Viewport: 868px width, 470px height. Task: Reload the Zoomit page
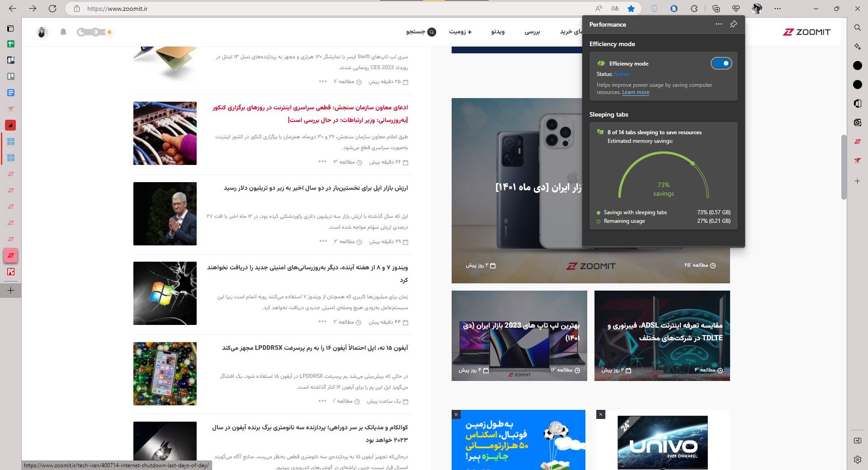(52, 9)
